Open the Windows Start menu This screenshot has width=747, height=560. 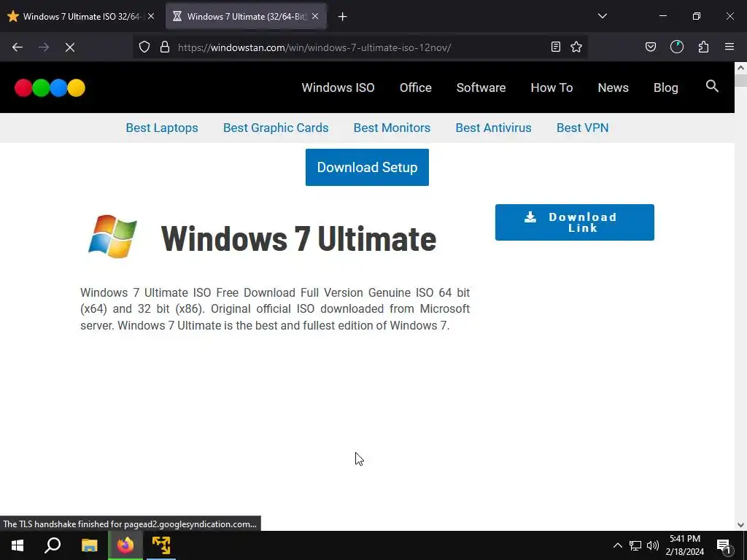click(x=18, y=545)
